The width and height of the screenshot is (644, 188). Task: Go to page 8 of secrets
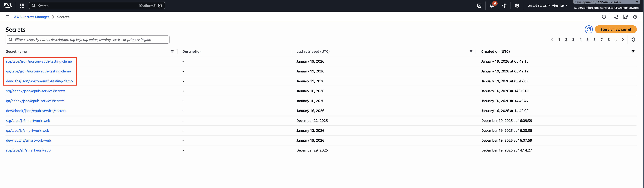click(609, 40)
